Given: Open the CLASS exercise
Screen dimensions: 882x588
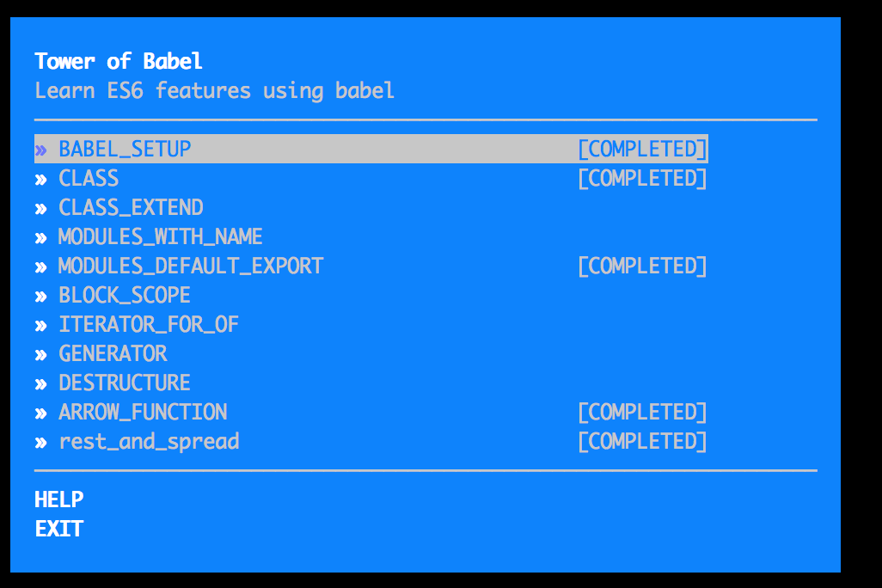Looking at the screenshot, I should (x=89, y=178).
